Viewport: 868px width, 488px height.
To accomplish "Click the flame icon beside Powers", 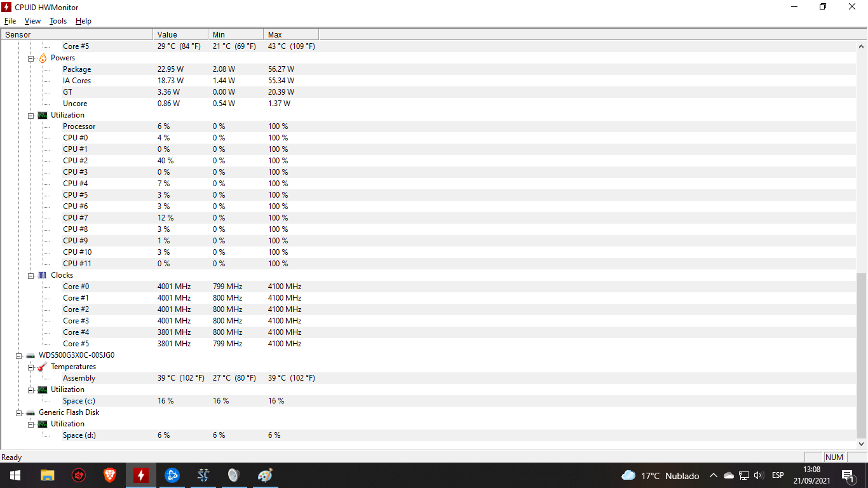I will (x=43, y=58).
